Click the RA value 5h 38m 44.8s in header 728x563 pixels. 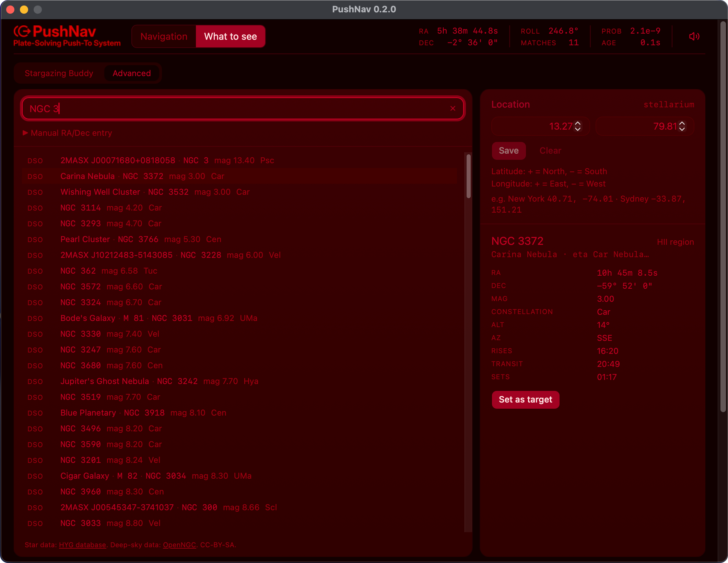[x=467, y=31]
